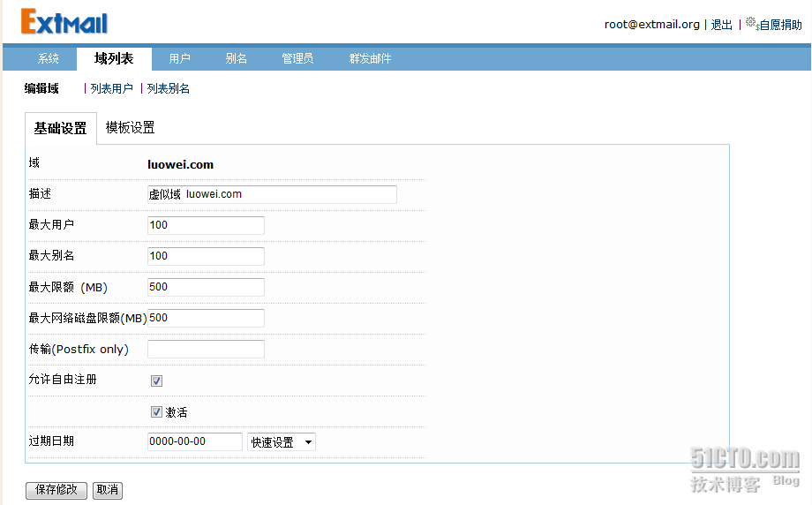Click the 最大用户 input field

pos(207,225)
